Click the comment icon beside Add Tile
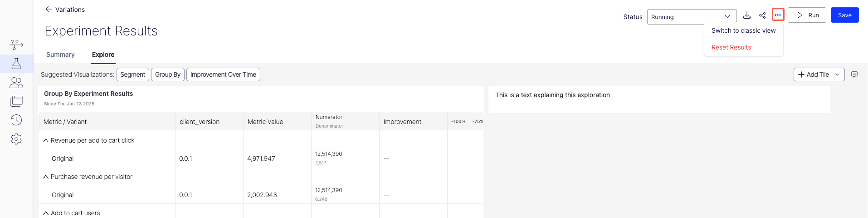This screenshot has width=868, height=218. [x=854, y=74]
